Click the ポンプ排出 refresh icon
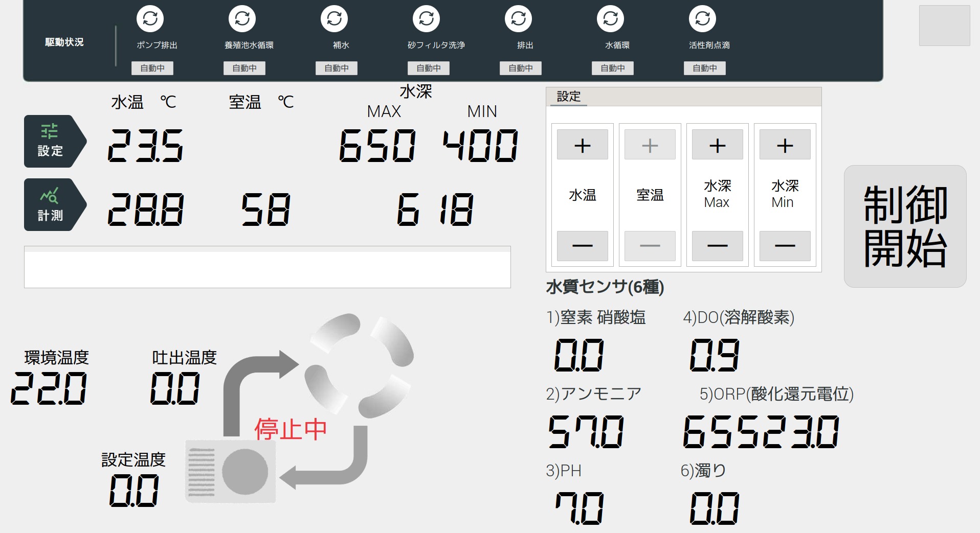The height and width of the screenshot is (533, 980). pyautogui.click(x=150, y=19)
